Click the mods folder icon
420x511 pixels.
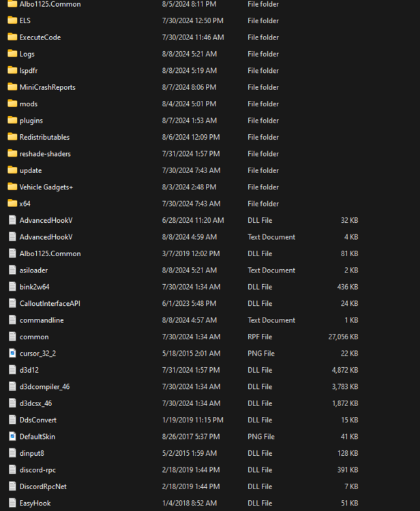[x=12, y=104]
